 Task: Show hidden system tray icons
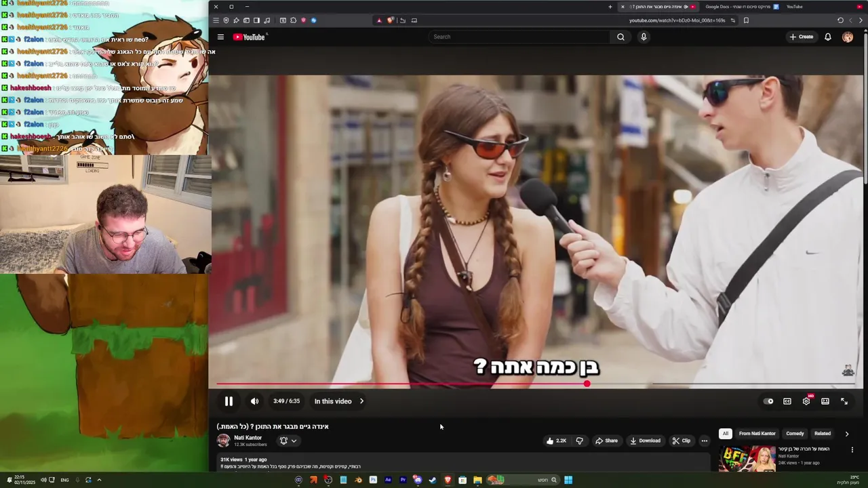point(99,480)
